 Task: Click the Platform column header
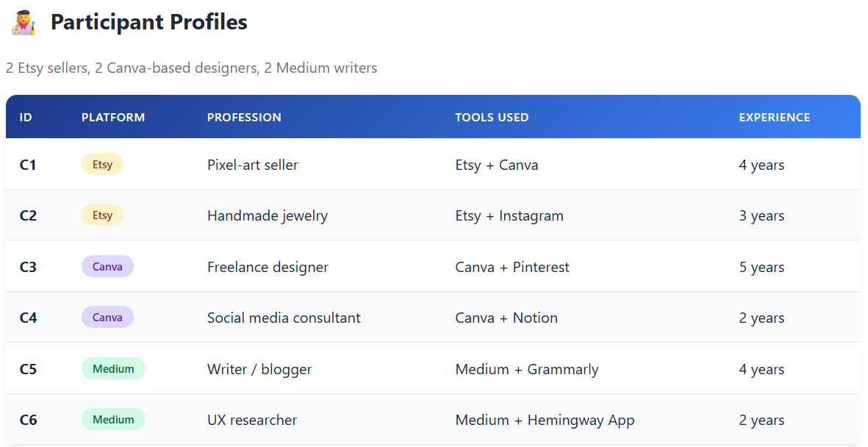tap(113, 118)
